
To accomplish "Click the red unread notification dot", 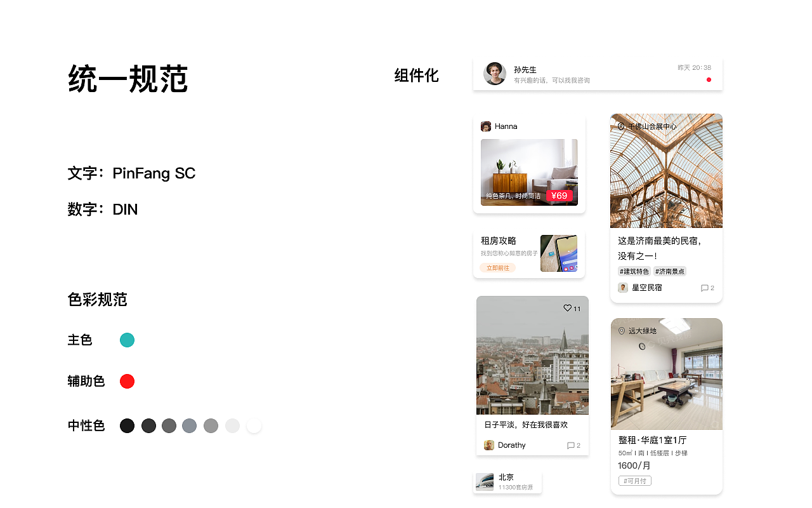I will (709, 79).
